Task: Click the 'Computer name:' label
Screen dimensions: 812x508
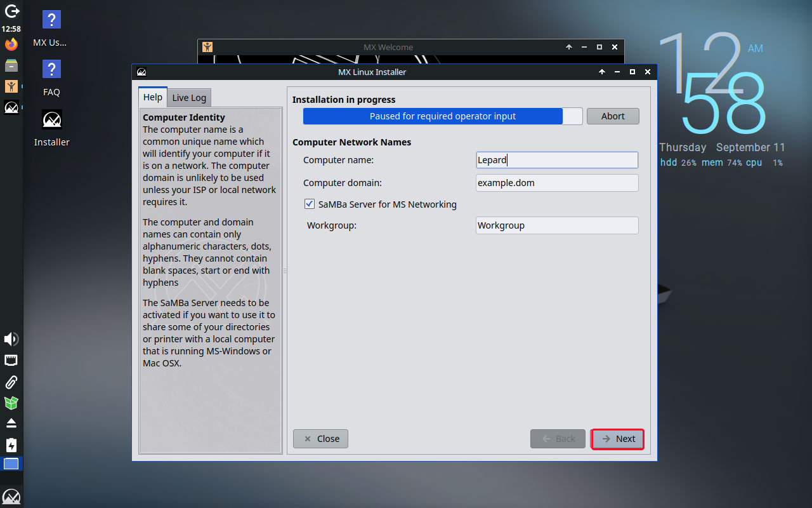Action: pos(338,160)
